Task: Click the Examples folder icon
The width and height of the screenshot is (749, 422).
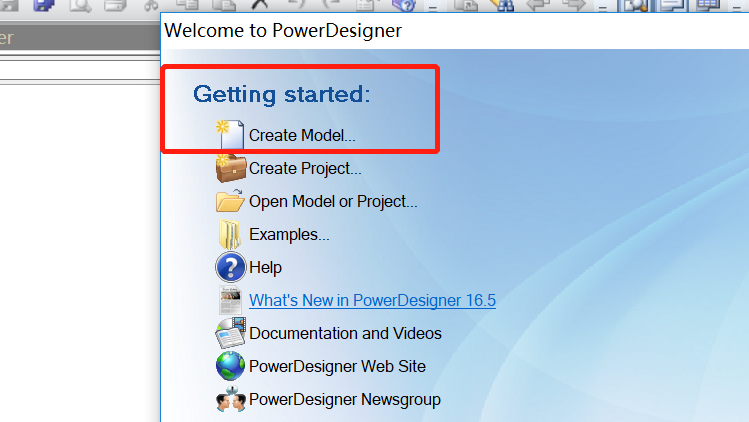Action: click(x=230, y=234)
